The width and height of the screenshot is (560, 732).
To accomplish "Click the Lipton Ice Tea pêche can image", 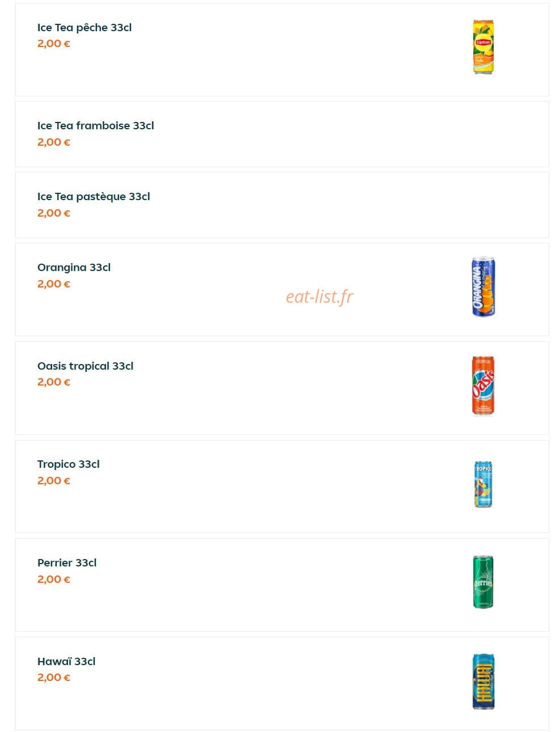I will pos(483,47).
